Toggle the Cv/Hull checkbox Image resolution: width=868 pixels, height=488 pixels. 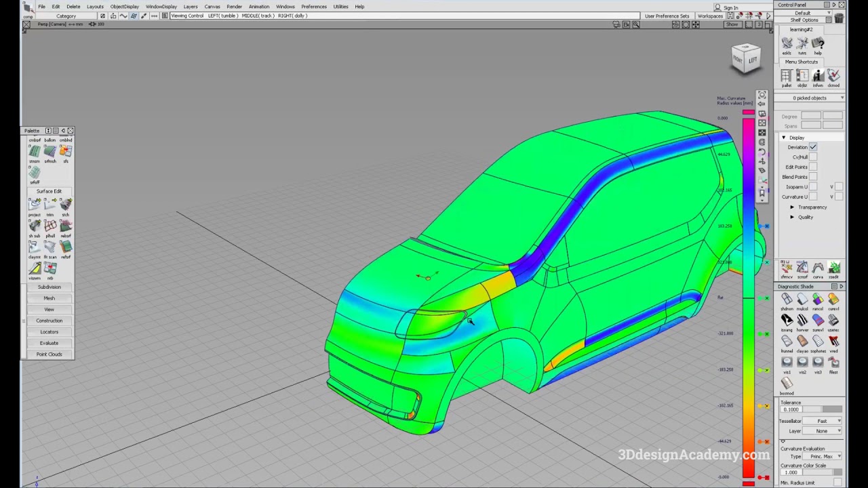(812, 157)
